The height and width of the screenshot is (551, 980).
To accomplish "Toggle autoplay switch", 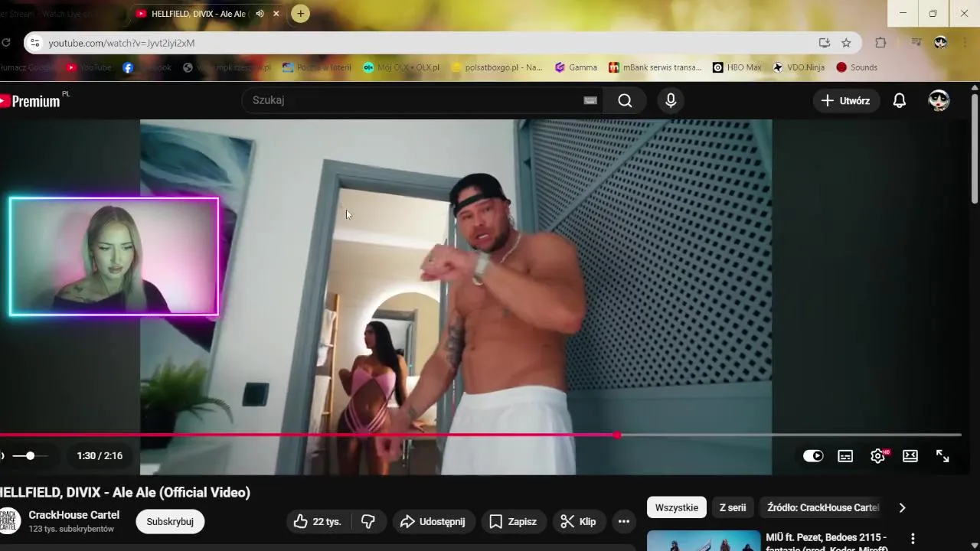I will click(813, 456).
